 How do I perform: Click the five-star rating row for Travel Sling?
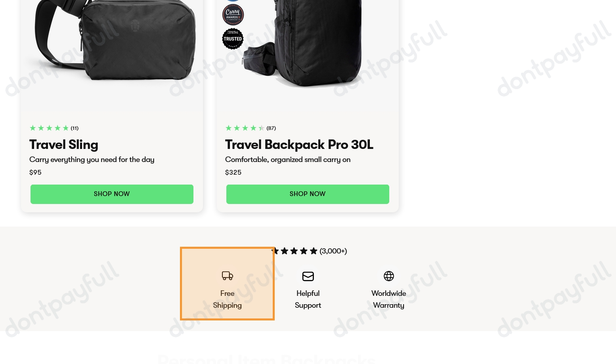point(49,128)
